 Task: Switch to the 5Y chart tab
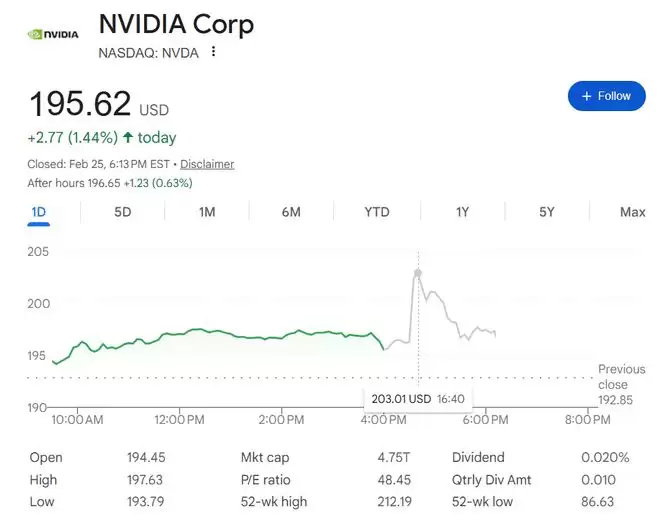546,212
